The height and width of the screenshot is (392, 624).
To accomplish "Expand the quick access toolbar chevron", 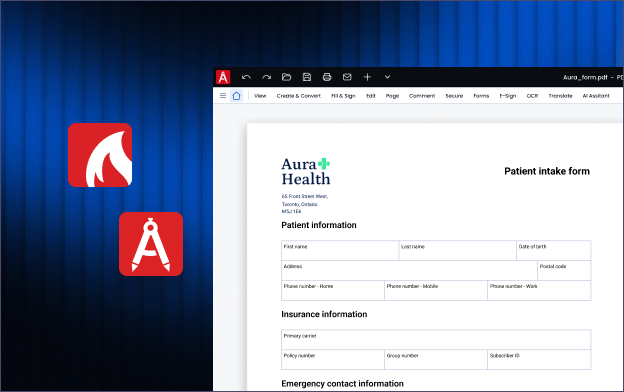I will click(387, 77).
